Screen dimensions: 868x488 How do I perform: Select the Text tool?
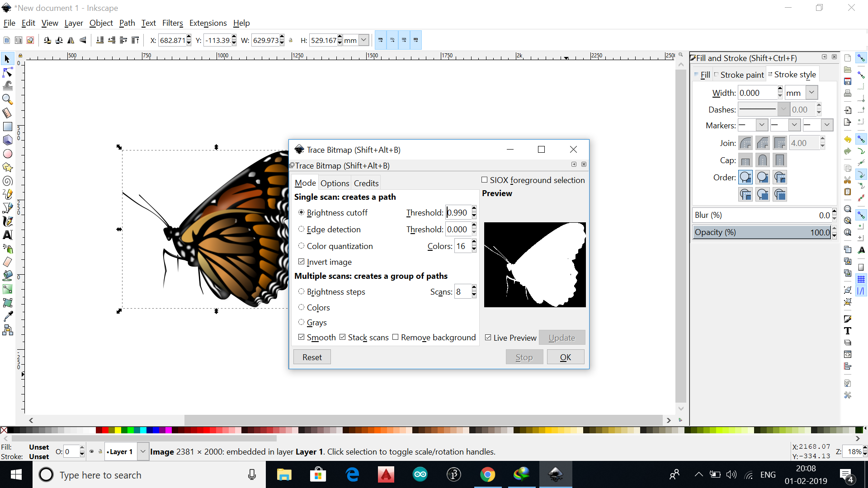(x=7, y=235)
